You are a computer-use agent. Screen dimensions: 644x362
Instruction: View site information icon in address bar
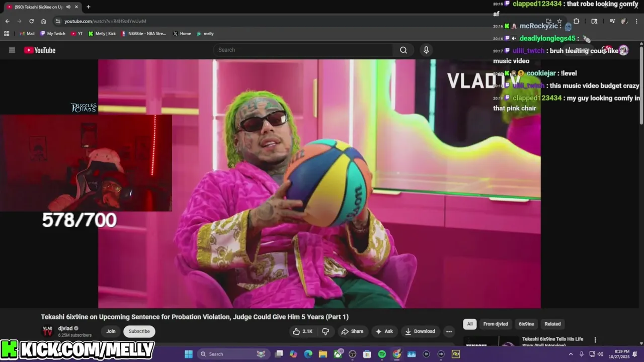point(58,21)
